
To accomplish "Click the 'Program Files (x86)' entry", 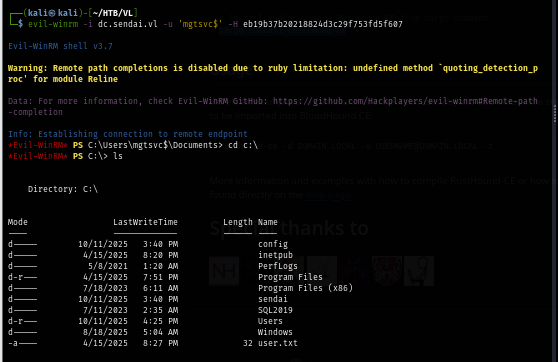I will [x=305, y=288].
